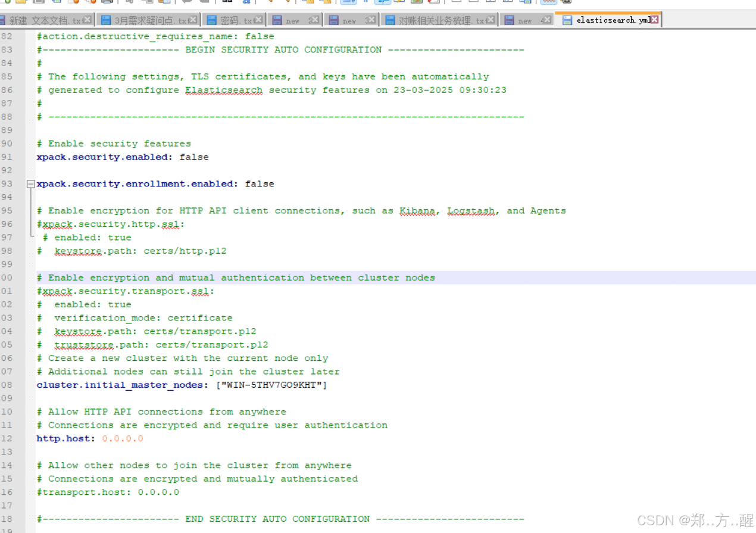Open a file using the Open folder icon
The image size is (756, 533).
(20, 2)
